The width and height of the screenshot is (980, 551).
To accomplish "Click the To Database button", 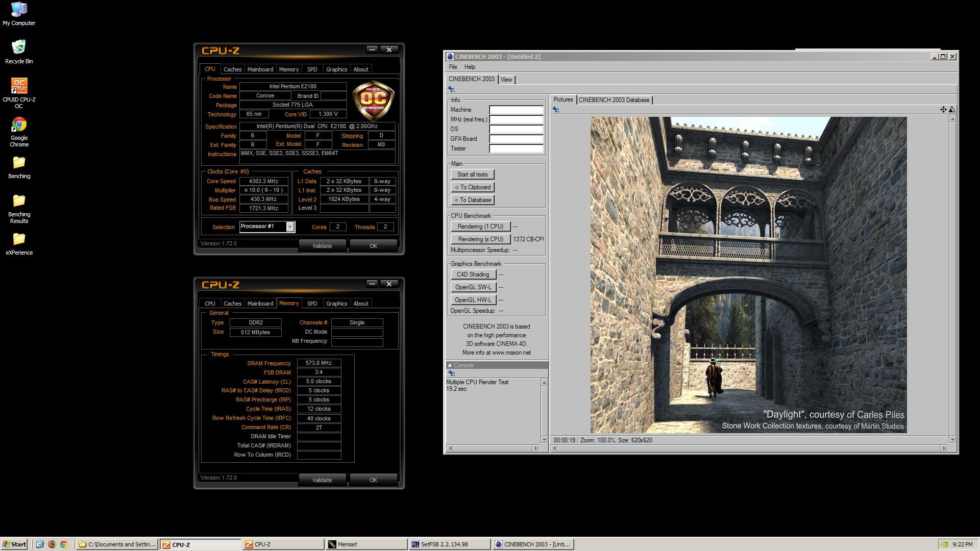I will tap(472, 200).
